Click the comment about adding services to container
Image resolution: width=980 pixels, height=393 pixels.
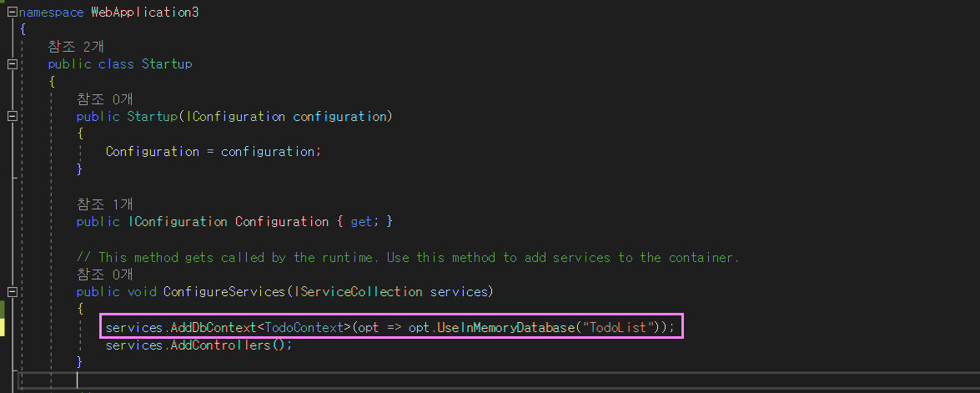[408, 258]
